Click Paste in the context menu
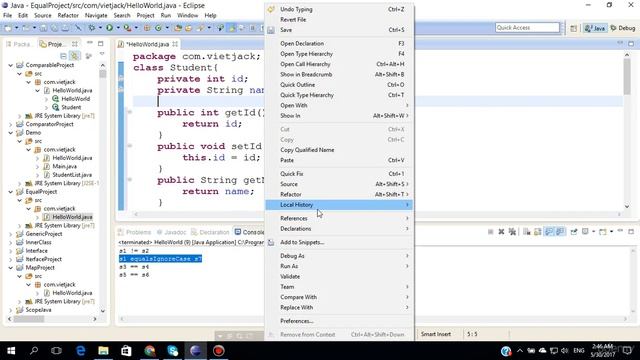 [339, 160]
